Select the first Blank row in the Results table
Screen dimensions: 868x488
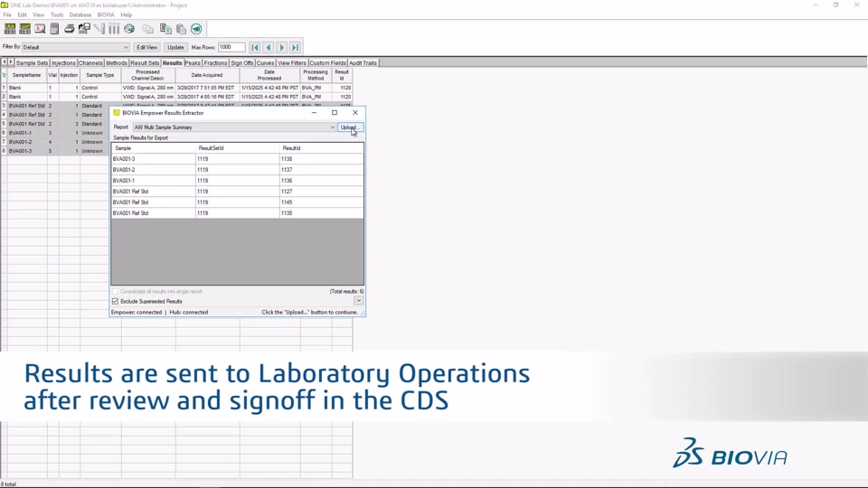[x=176, y=88]
